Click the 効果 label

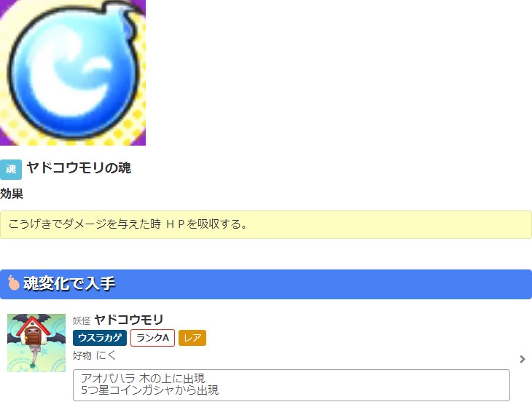click(12, 194)
